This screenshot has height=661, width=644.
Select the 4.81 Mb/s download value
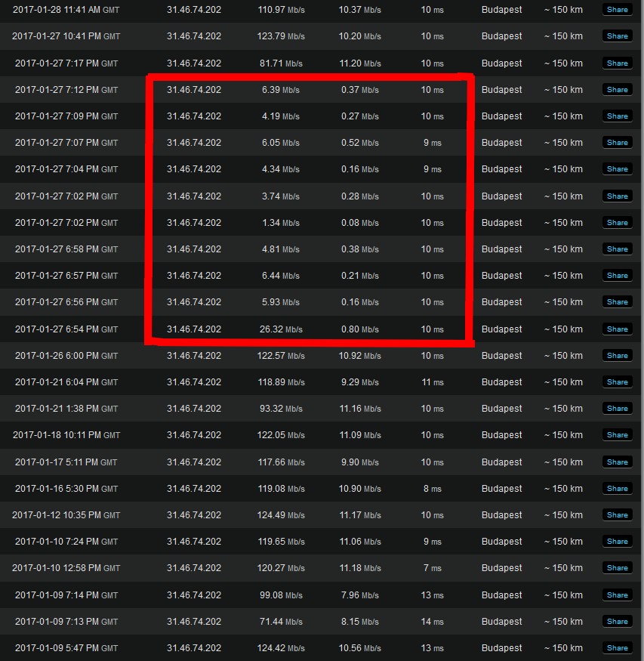click(x=281, y=249)
